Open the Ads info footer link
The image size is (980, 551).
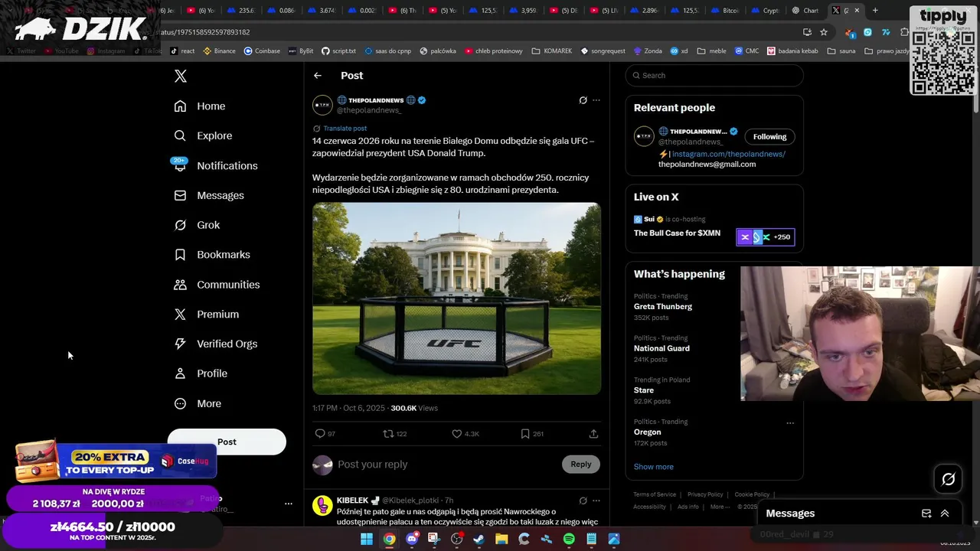688,507
